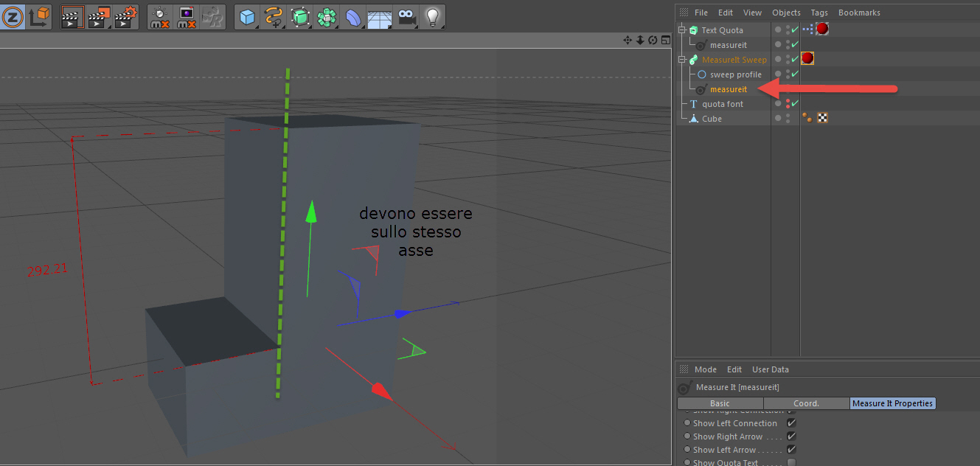This screenshot has height=466, width=980.
Task: Open the User Data menu
Action: pos(770,369)
